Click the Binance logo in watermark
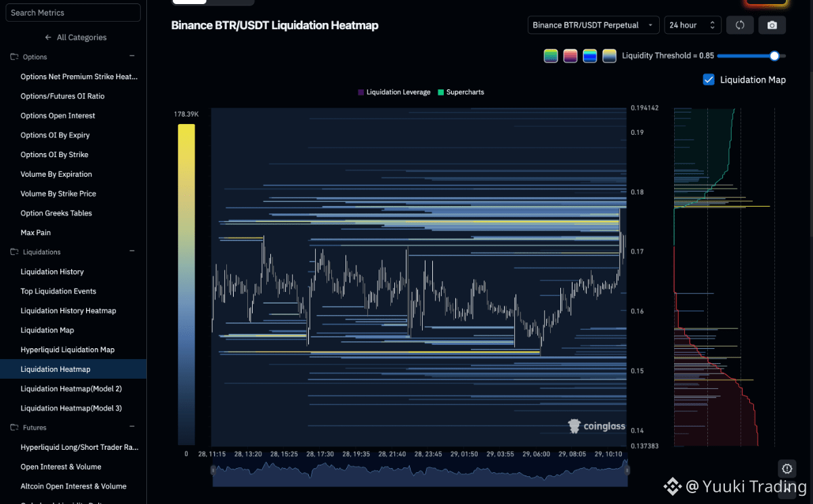Viewport: 813px width, 504px height. click(672, 486)
